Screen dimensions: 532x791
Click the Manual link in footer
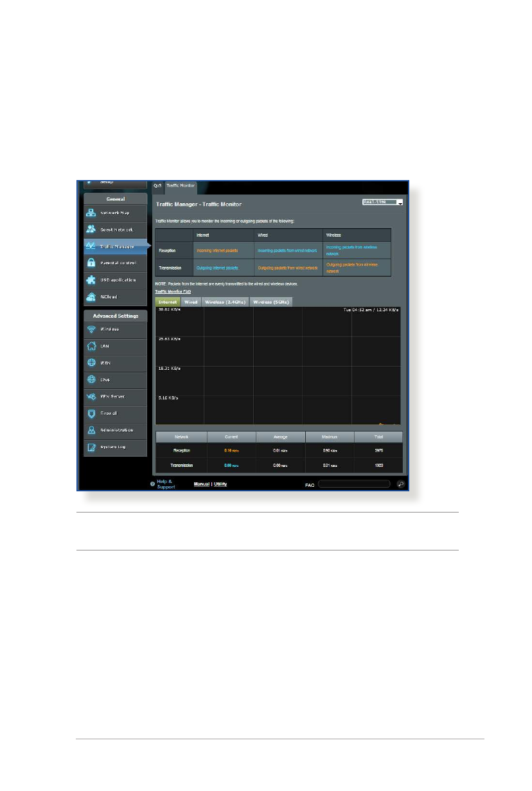tap(202, 484)
